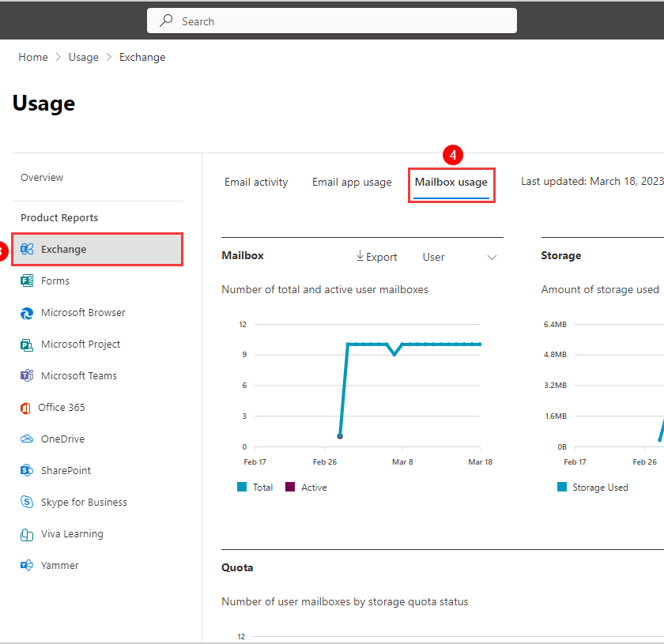Click the Viva Learning icon

[x=27, y=534]
